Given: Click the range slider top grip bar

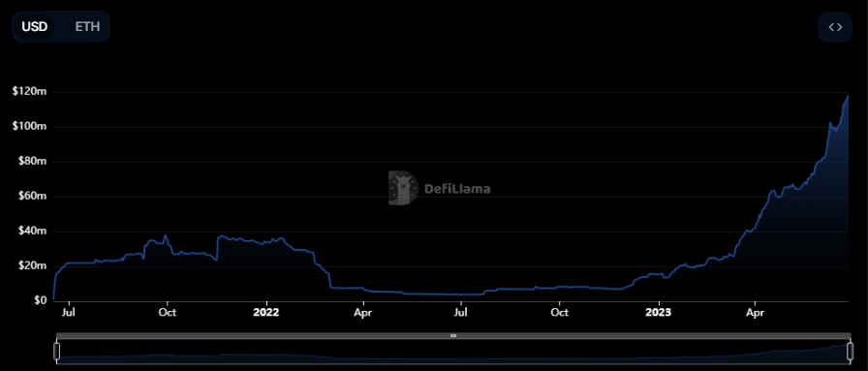Looking at the screenshot, I should 453,335.
